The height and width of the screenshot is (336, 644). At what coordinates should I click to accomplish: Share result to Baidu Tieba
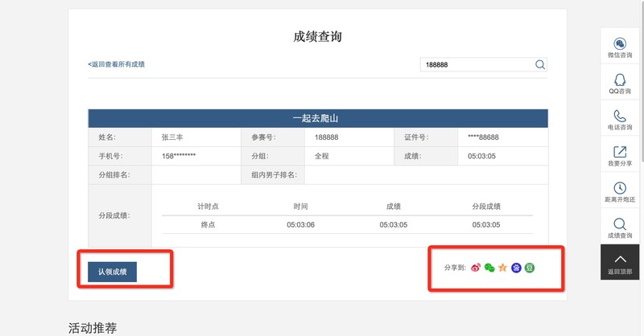click(x=516, y=267)
